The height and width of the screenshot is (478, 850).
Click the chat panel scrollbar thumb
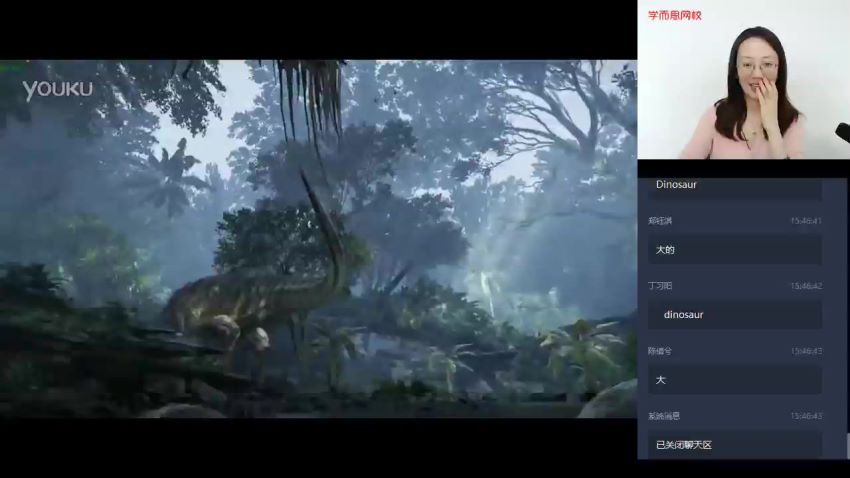tap(848, 445)
